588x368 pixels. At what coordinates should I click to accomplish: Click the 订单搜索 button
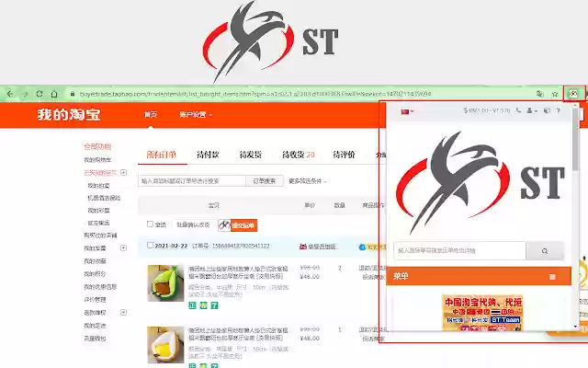coord(265,181)
